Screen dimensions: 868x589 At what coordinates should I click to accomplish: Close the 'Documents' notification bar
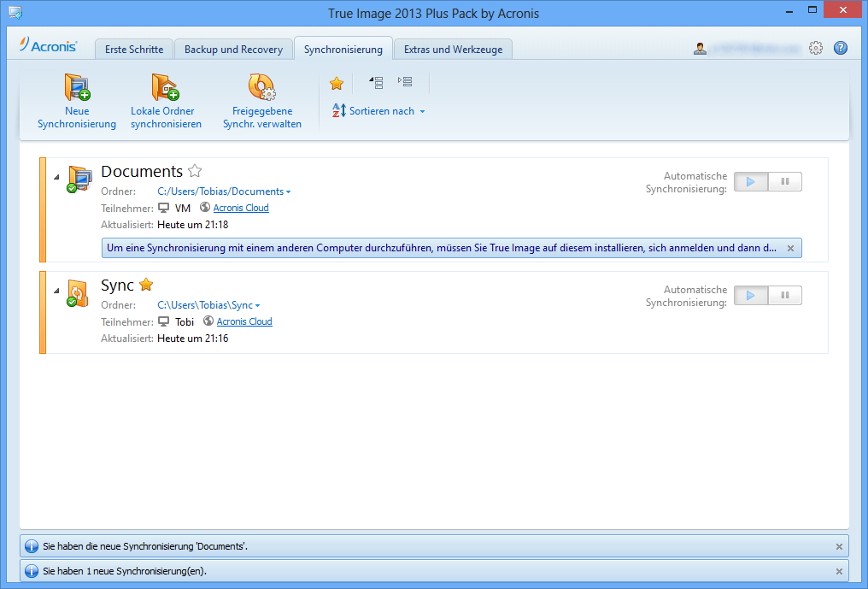point(839,547)
